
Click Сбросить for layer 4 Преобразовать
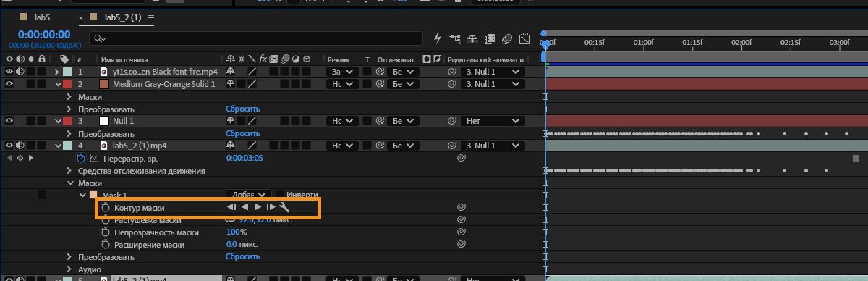coord(242,257)
